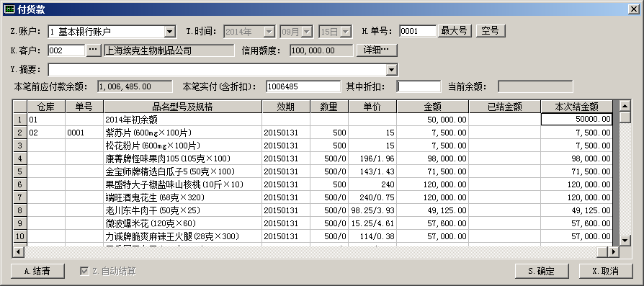This screenshot has height=286, width=644.
Task: Click the 本次结金额 column header
Action: [x=576, y=107]
